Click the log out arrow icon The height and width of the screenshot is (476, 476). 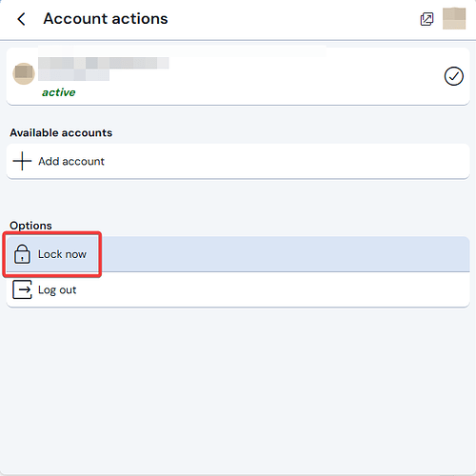pos(22,289)
